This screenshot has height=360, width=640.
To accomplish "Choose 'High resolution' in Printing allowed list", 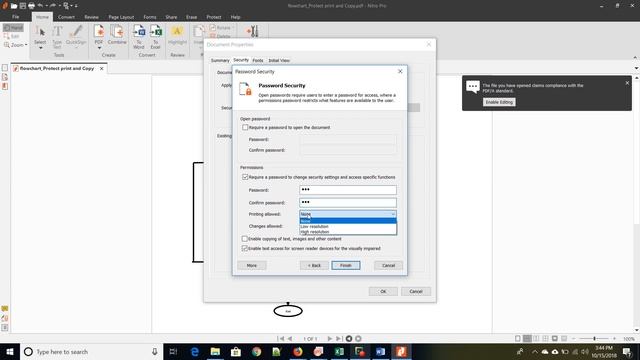I will pyautogui.click(x=348, y=231).
